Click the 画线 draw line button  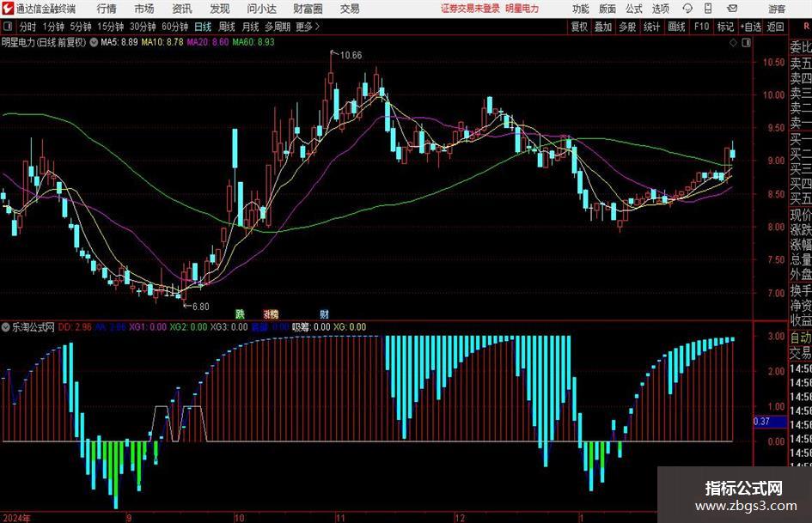(676, 27)
